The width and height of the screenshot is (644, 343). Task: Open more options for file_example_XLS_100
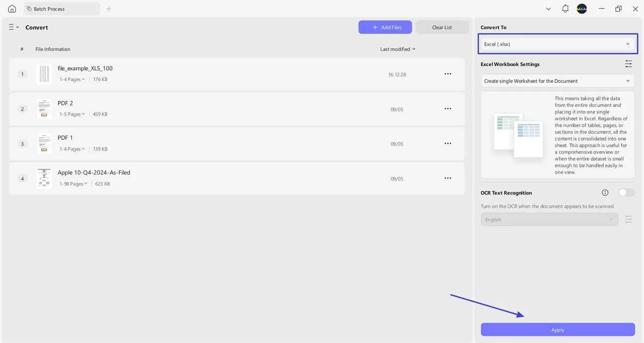447,74
